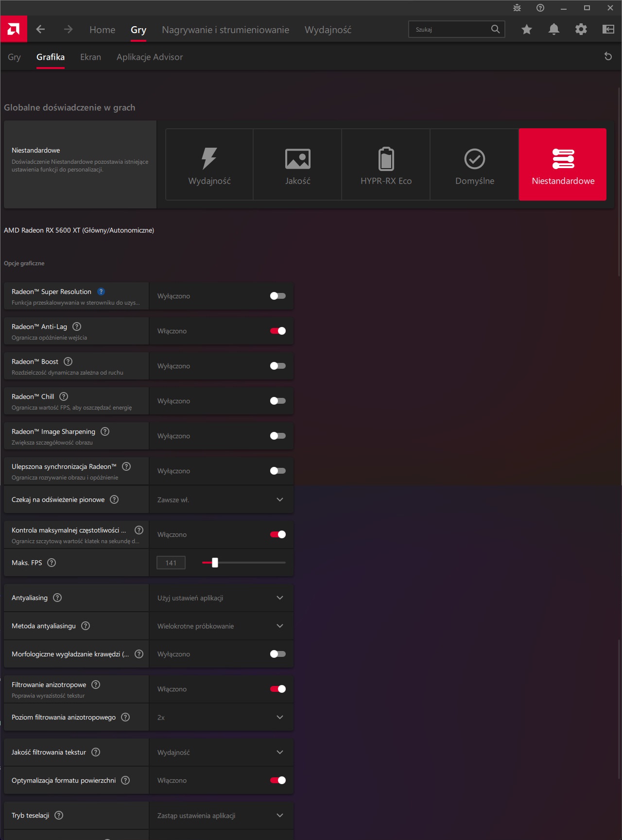Show help for Morfologiczne wygładzanie krawędzi
This screenshot has height=840, width=622.
[139, 654]
